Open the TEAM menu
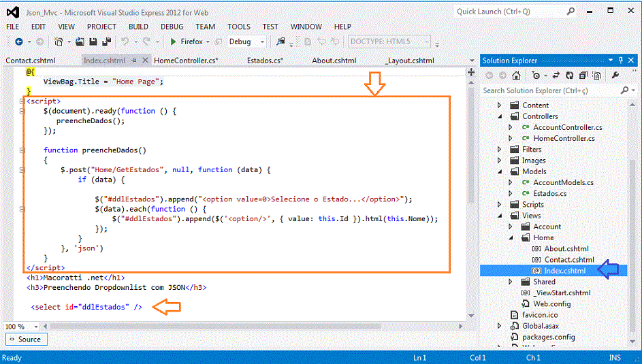642x364 pixels. pos(205,27)
